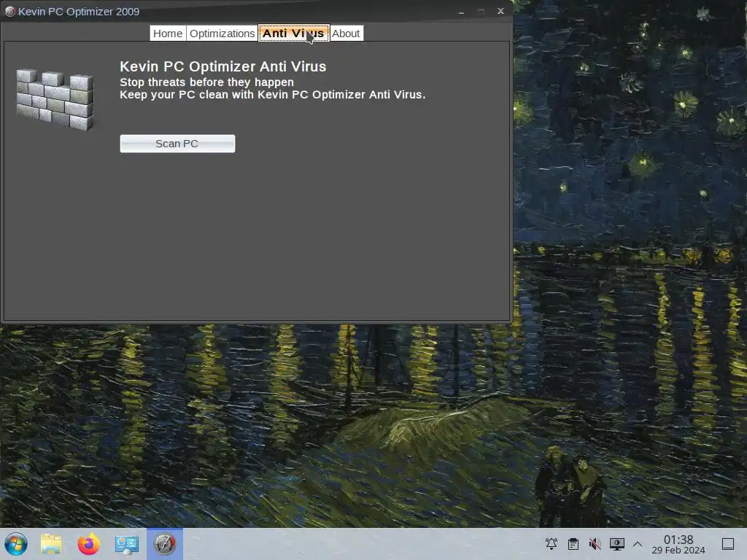Viewport: 747px width, 560px height.
Task: Click the Kevin PC Optimizer title bar icon
Action: point(10,12)
